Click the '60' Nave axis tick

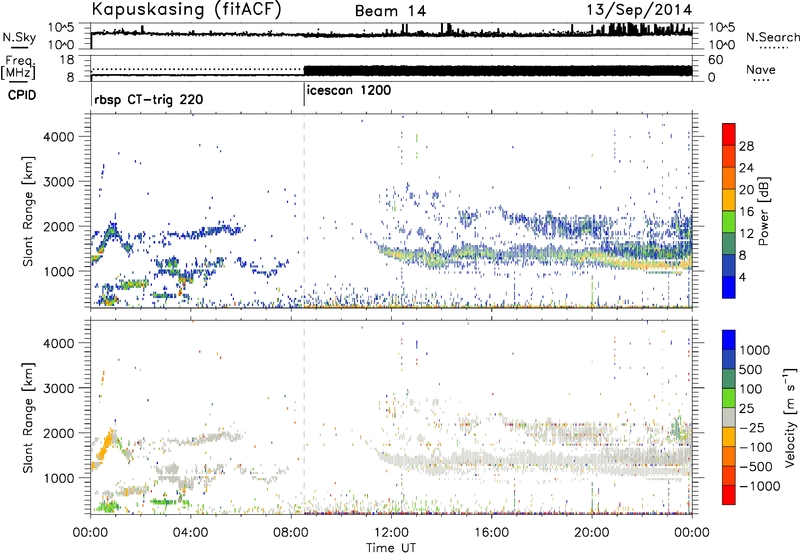coord(716,60)
